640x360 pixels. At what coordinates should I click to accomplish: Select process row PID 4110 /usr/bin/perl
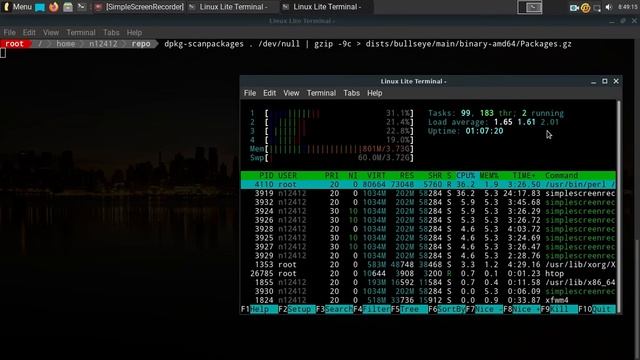click(x=428, y=184)
